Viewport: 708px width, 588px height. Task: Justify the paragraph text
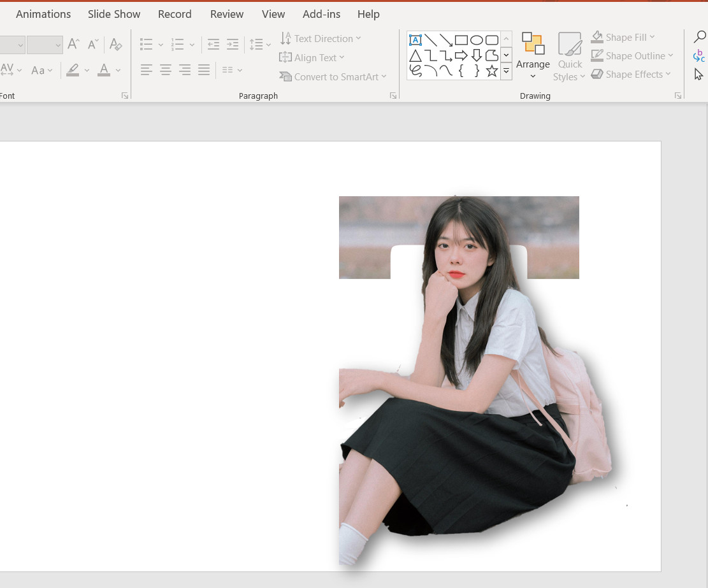(204, 70)
